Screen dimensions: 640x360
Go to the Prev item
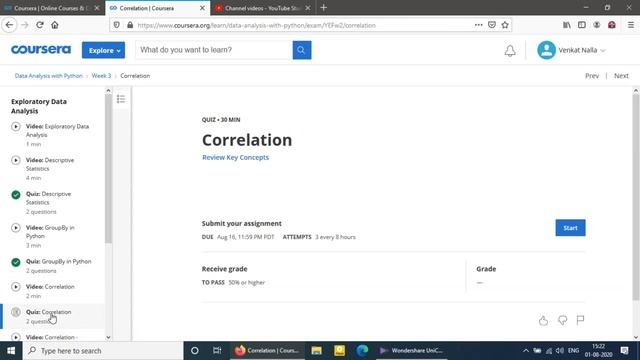coord(592,76)
